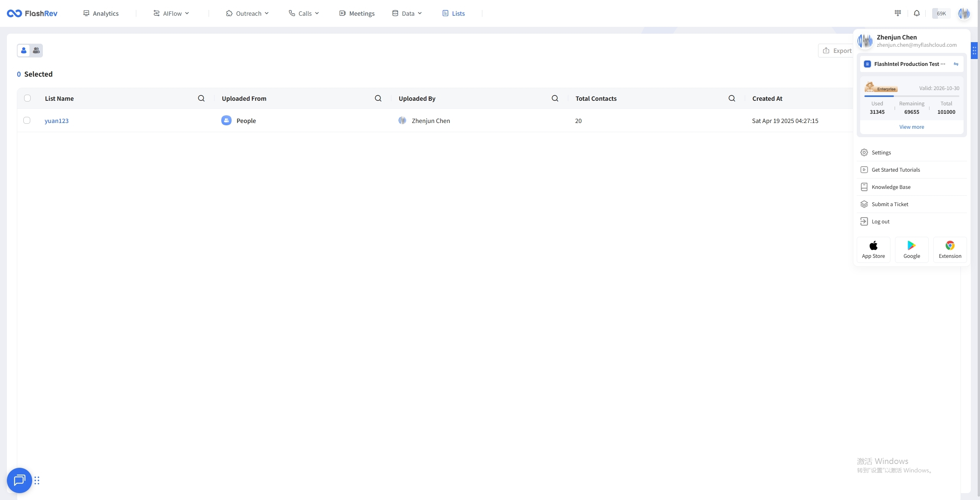Image resolution: width=980 pixels, height=500 pixels.
Task: Open the Meetings page
Action: tap(357, 13)
